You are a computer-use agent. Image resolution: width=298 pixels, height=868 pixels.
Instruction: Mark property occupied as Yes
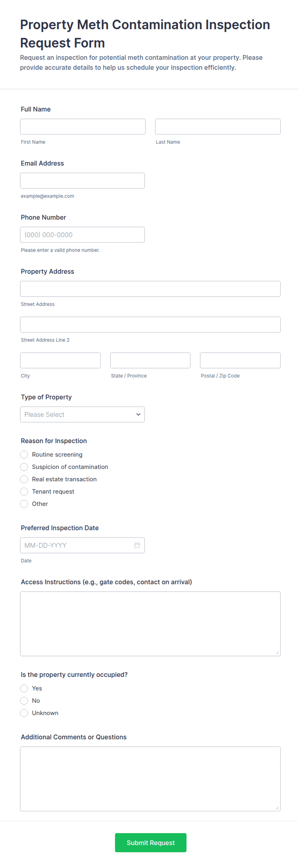click(24, 688)
